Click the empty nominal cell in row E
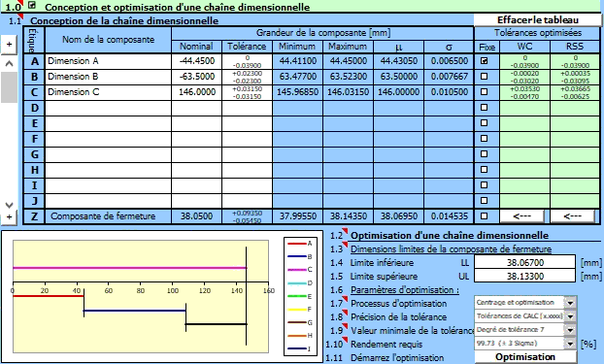 click(196, 123)
